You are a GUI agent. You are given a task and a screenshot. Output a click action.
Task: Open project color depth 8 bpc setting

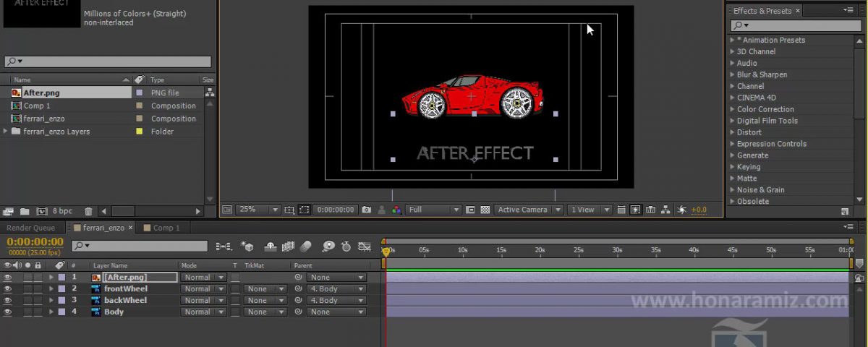[x=62, y=211]
